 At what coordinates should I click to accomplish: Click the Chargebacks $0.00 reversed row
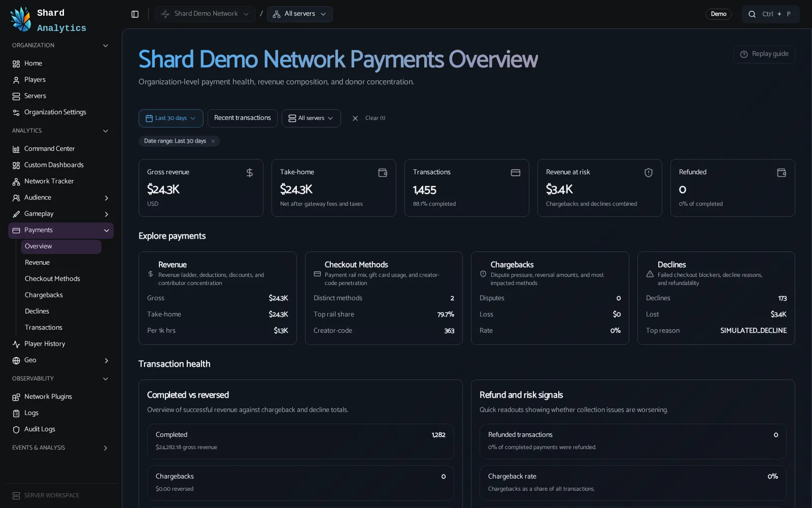(x=300, y=483)
